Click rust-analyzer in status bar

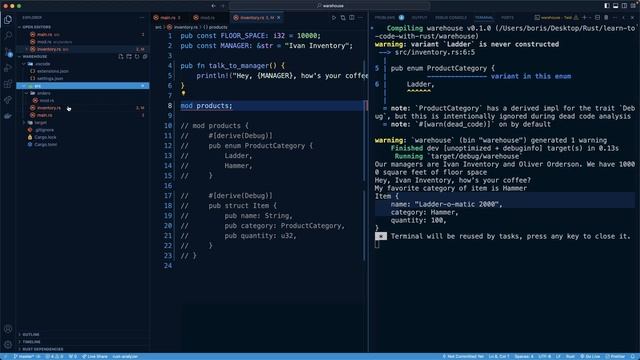coord(125,357)
